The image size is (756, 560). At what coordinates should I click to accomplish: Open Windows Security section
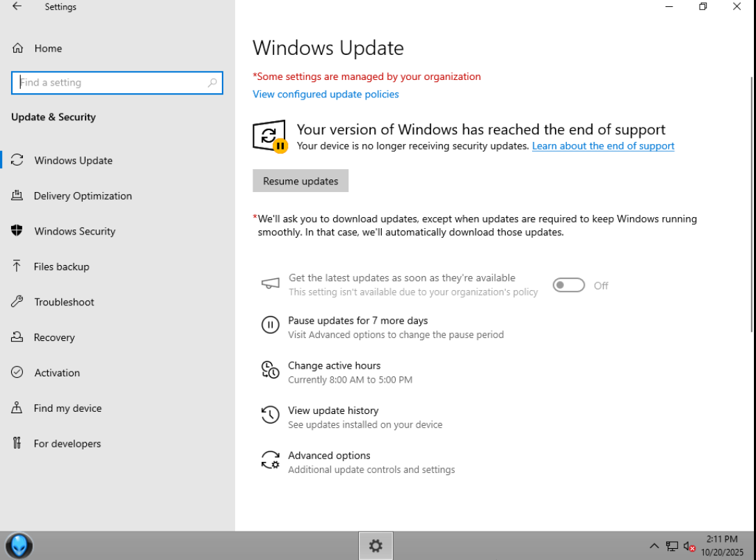pos(74,231)
